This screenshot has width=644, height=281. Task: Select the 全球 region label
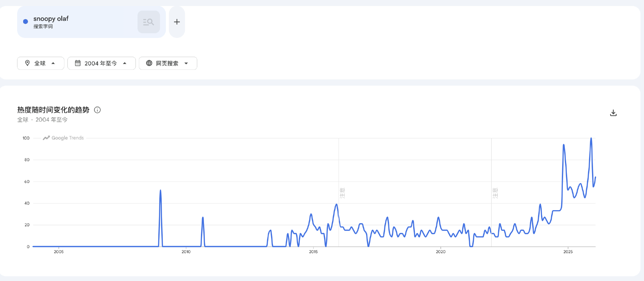coord(40,63)
